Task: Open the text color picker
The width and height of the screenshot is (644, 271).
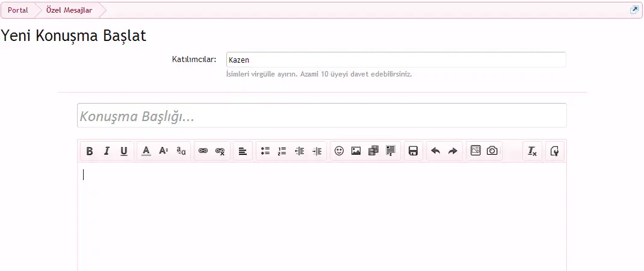Action: (146, 151)
